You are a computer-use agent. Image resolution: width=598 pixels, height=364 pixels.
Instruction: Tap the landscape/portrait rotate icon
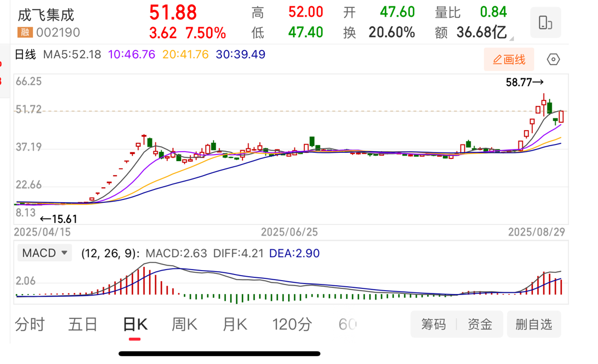tap(545, 23)
